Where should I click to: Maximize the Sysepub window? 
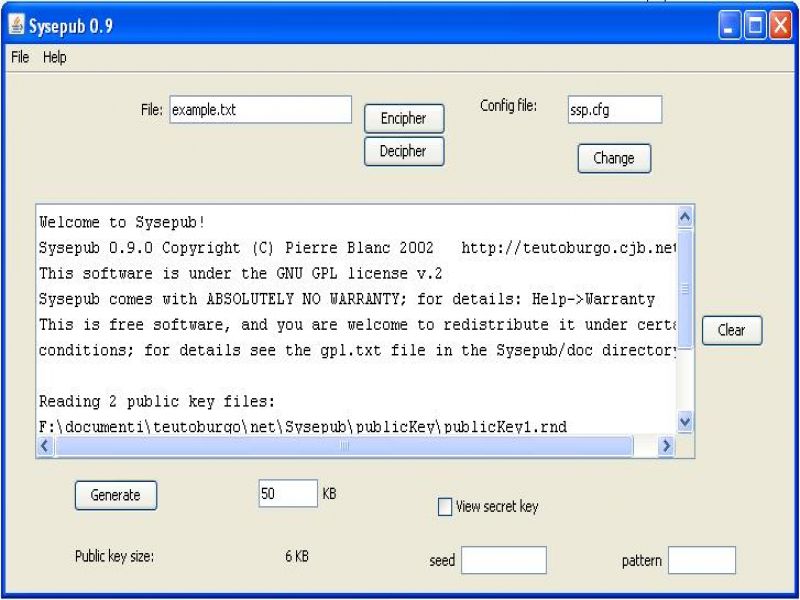coord(755,25)
